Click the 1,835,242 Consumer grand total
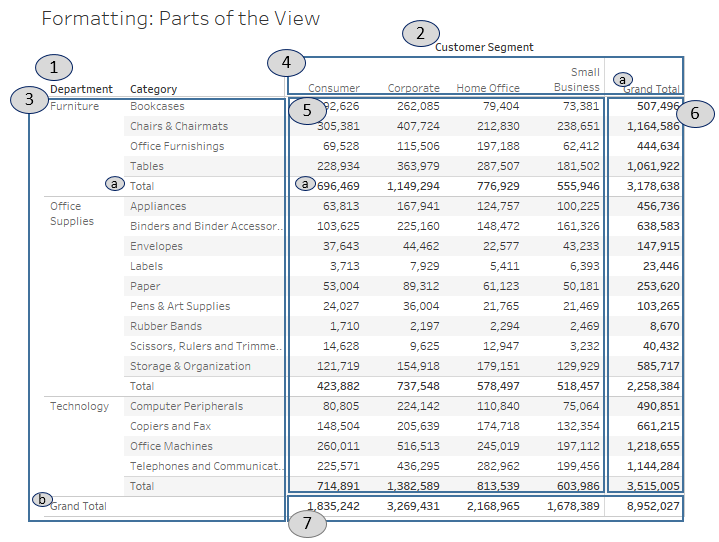The width and height of the screenshot is (719, 542). tap(333, 506)
